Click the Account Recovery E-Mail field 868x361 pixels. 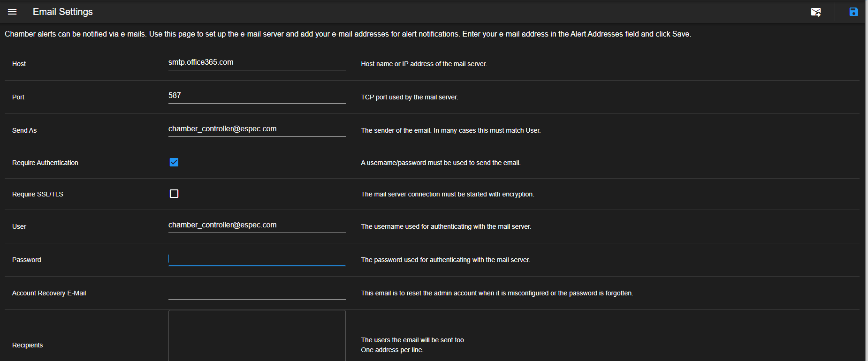[x=257, y=292]
